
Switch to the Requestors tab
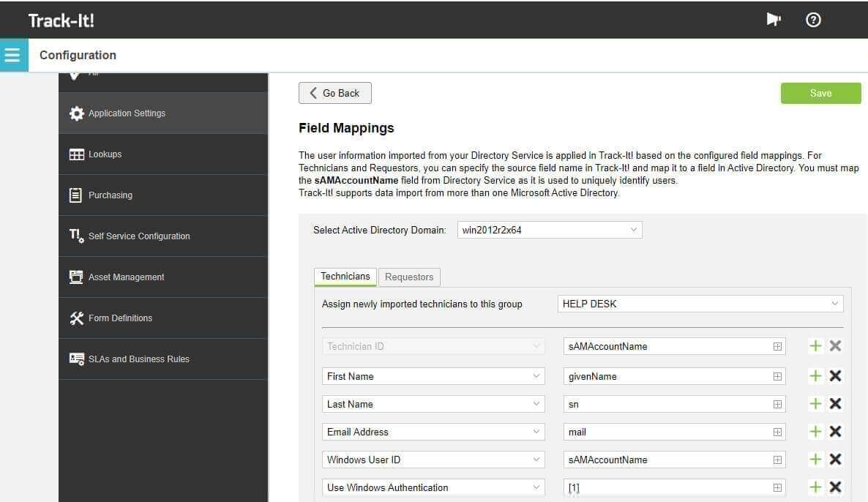pyautogui.click(x=409, y=277)
